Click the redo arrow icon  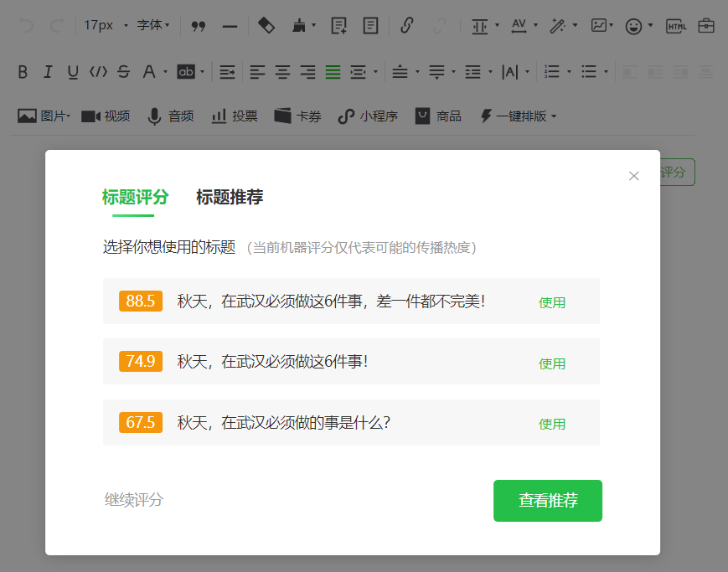57,25
